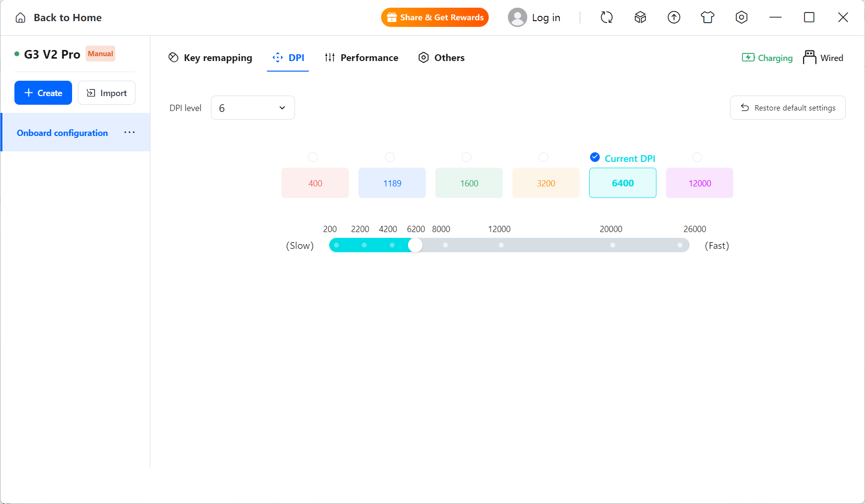This screenshot has height=504, width=865.
Task: Set slider to 20000 dot
Action: point(613,245)
